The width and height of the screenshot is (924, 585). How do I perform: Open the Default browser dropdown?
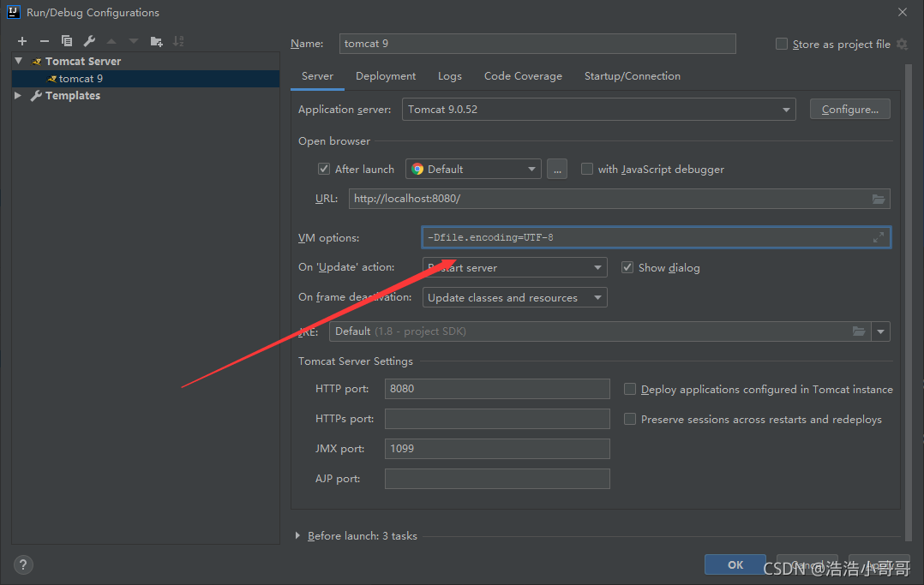click(473, 169)
